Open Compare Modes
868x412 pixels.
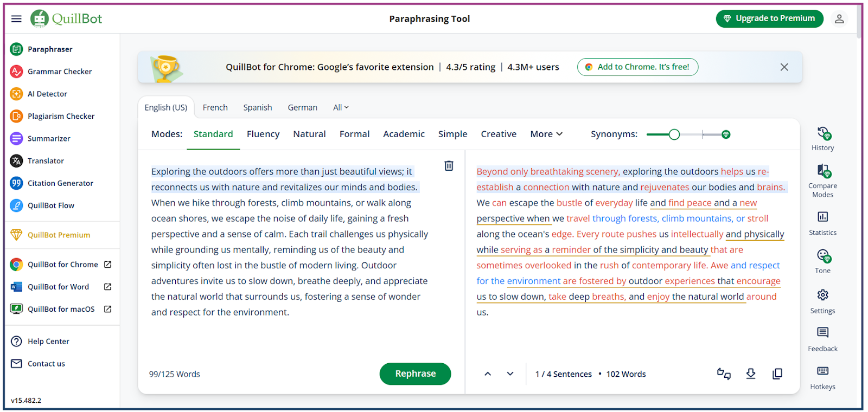pyautogui.click(x=822, y=181)
